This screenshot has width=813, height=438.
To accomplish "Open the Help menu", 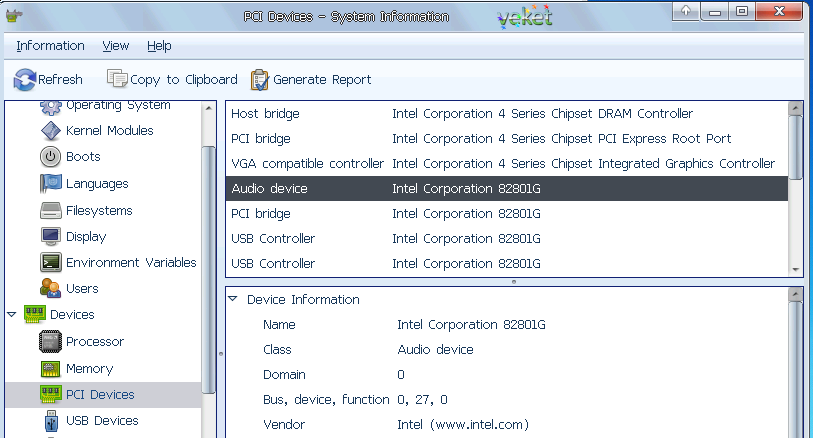I will click(x=159, y=46).
